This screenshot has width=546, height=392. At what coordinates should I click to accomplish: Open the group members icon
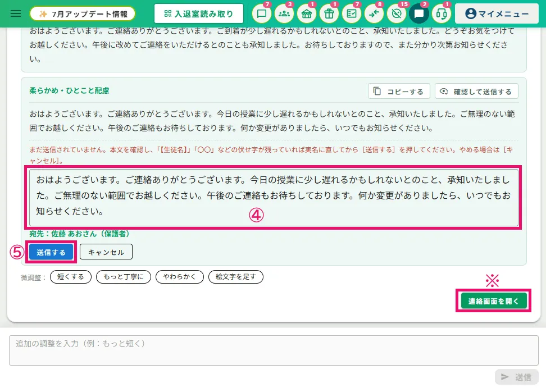coord(284,14)
